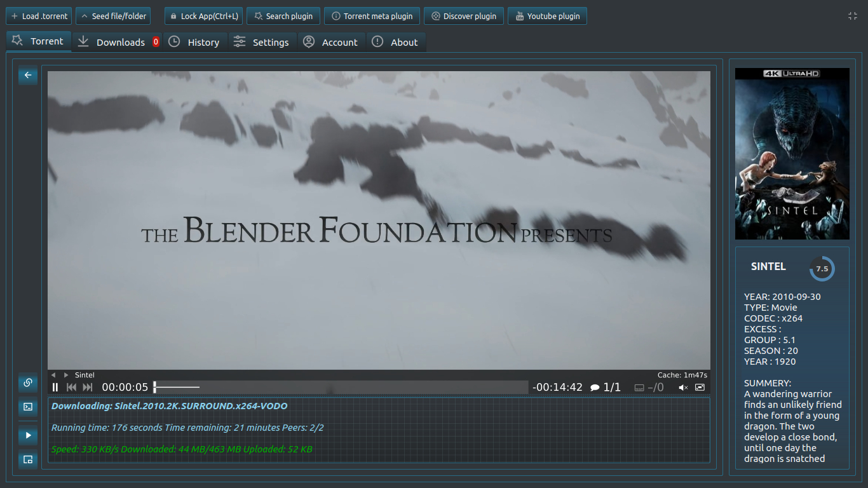
Task: Click the play icon in the left sidebar
Action: pyautogui.click(x=28, y=435)
